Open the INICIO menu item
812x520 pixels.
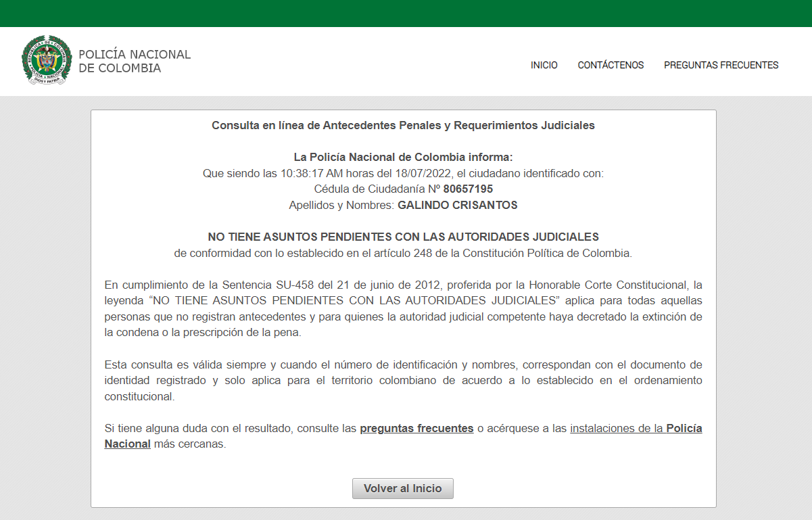click(x=544, y=66)
